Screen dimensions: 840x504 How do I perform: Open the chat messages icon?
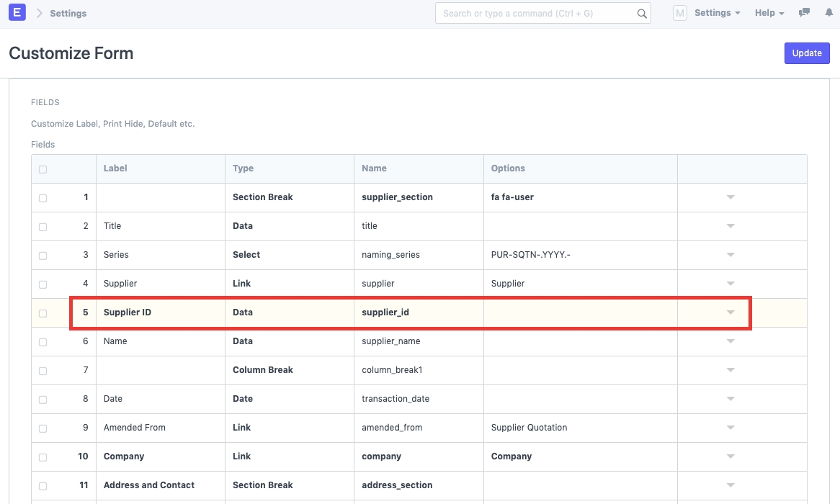pyautogui.click(x=805, y=13)
